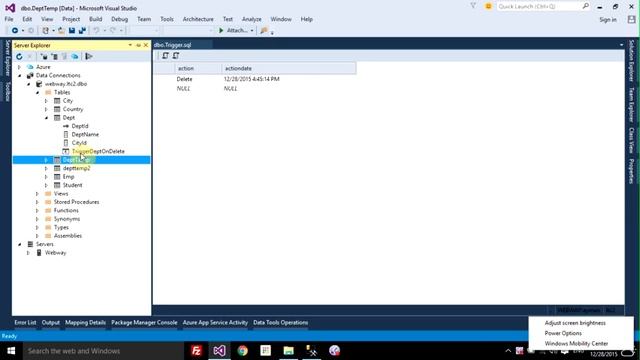Click the Connect to Database icon
This screenshot has height=360, width=640.
(x=44, y=56)
